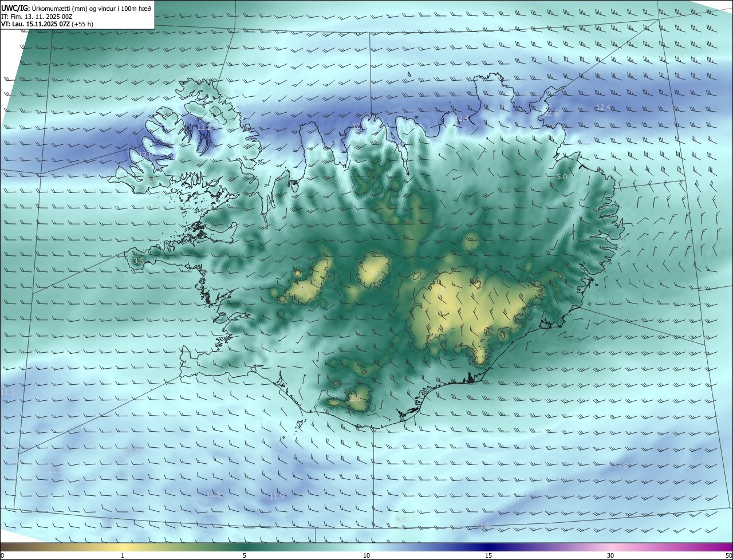Click the 1 tick on the color scale
This screenshot has width=733, height=560.
click(123, 555)
